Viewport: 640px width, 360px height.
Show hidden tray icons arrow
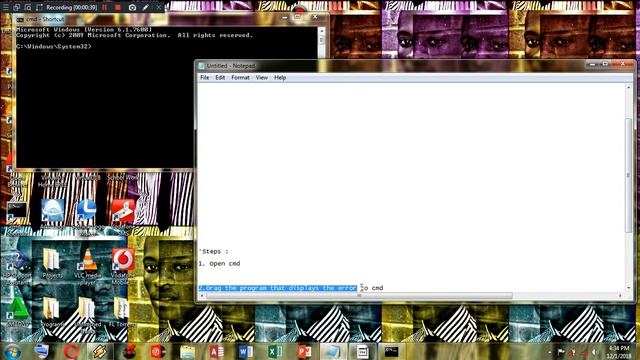pos(549,352)
